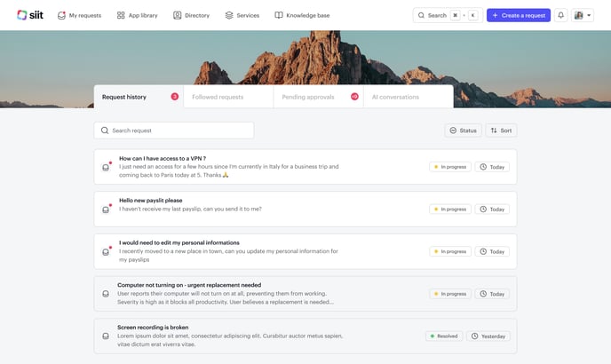Click the Search request input field
The image size is (611, 364).
178,131
